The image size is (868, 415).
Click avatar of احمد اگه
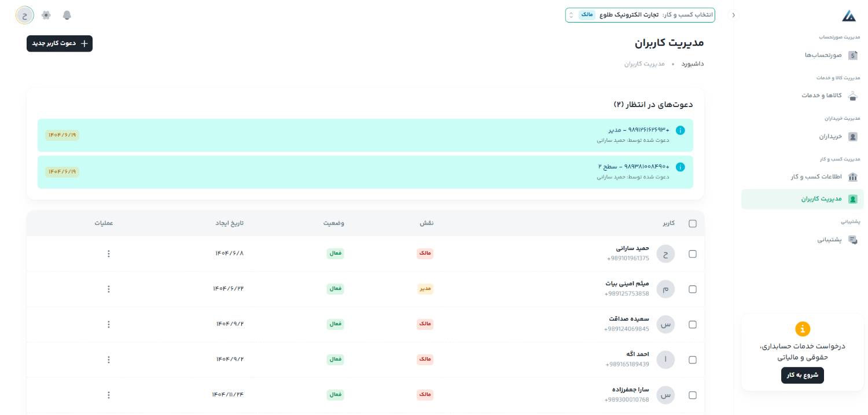click(665, 360)
